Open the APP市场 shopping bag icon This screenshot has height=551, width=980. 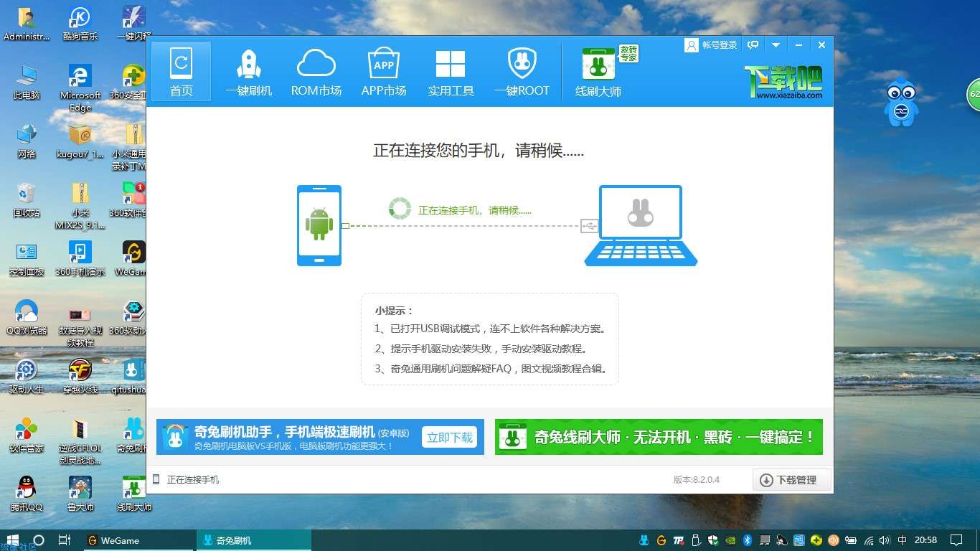click(x=384, y=72)
